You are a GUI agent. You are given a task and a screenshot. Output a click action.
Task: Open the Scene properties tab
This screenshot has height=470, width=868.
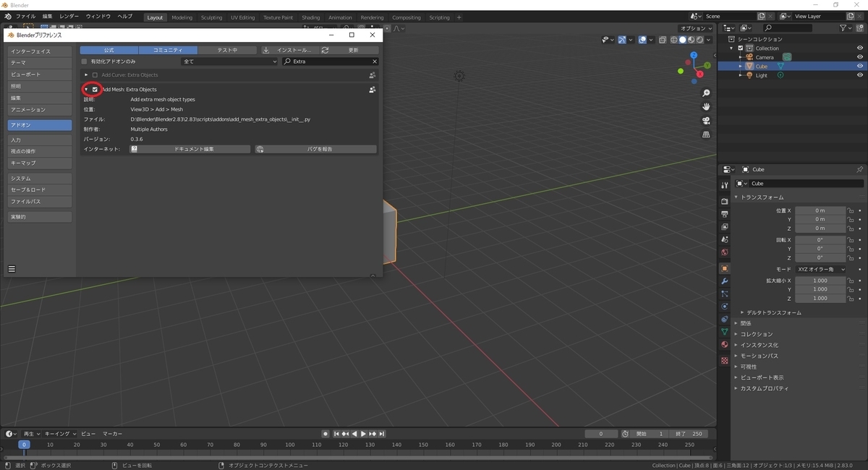pos(725,240)
